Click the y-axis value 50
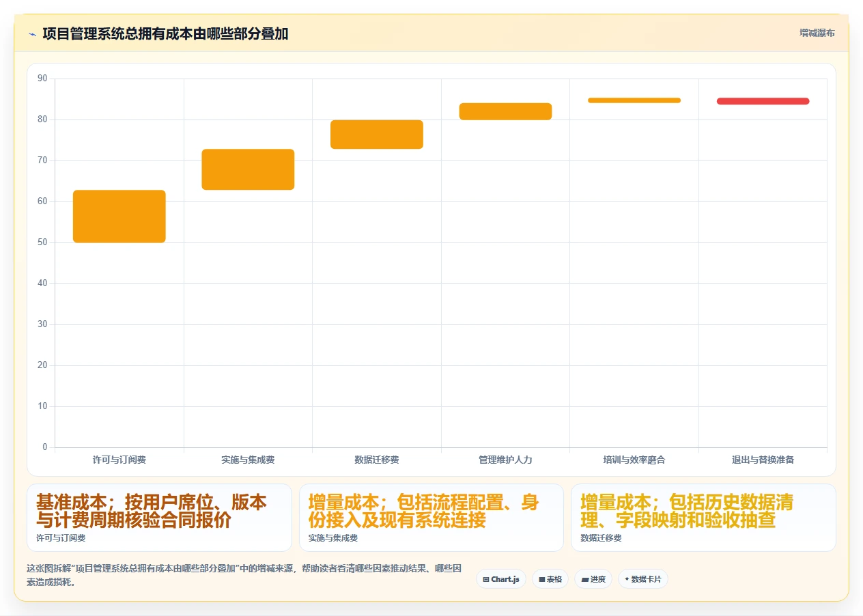 coord(43,242)
